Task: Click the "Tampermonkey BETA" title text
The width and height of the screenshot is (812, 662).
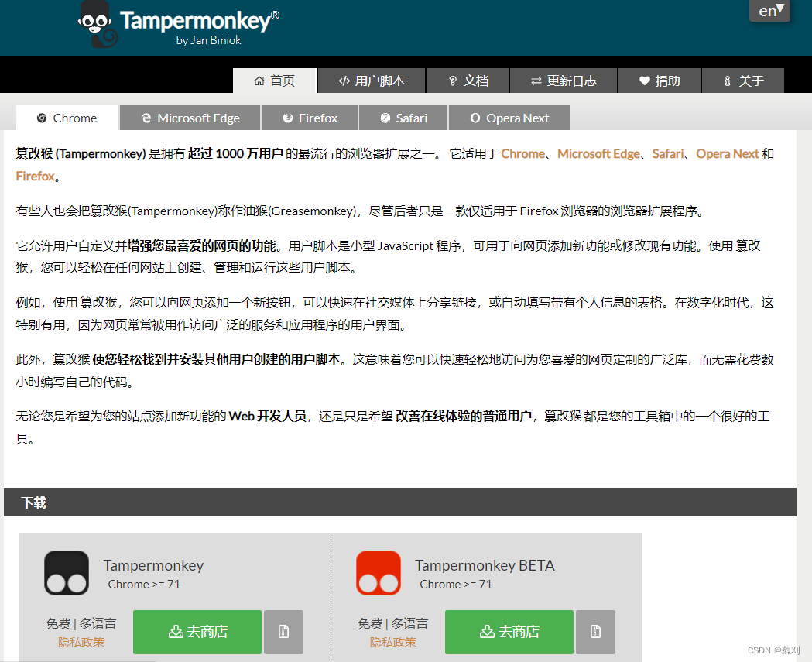Action: [485, 565]
